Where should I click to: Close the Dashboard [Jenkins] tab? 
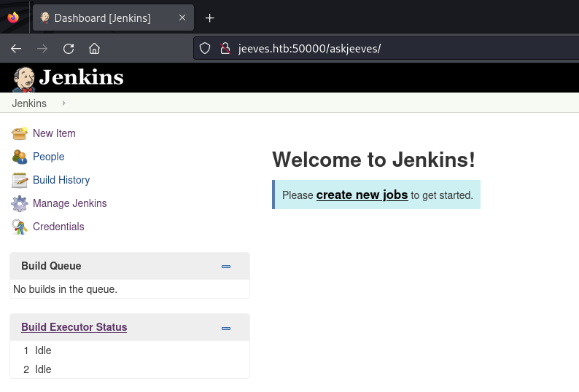pos(182,17)
